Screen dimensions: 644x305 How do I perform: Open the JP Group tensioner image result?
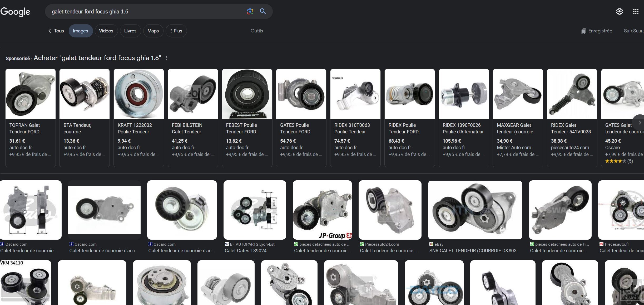tap(322, 210)
